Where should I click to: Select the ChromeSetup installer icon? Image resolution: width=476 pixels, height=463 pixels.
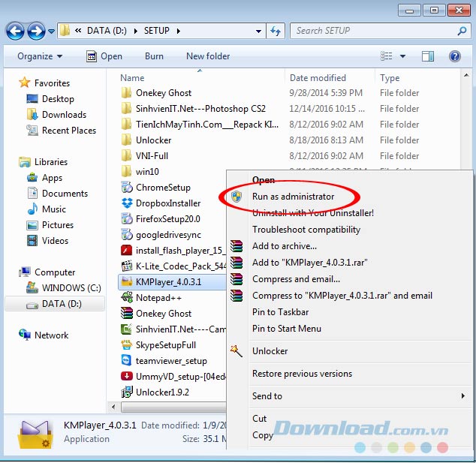tap(127, 188)
